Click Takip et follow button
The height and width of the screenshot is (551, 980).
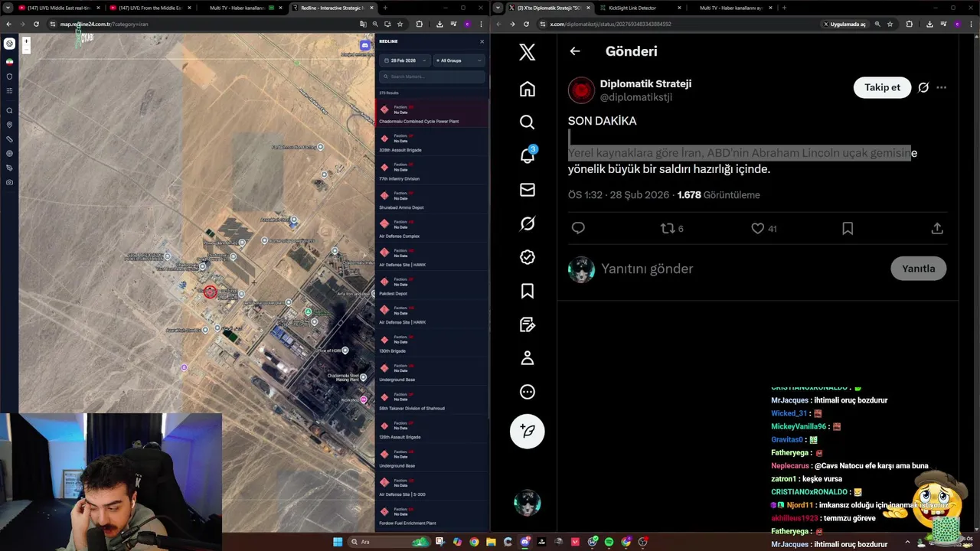(x=882, y=87)
